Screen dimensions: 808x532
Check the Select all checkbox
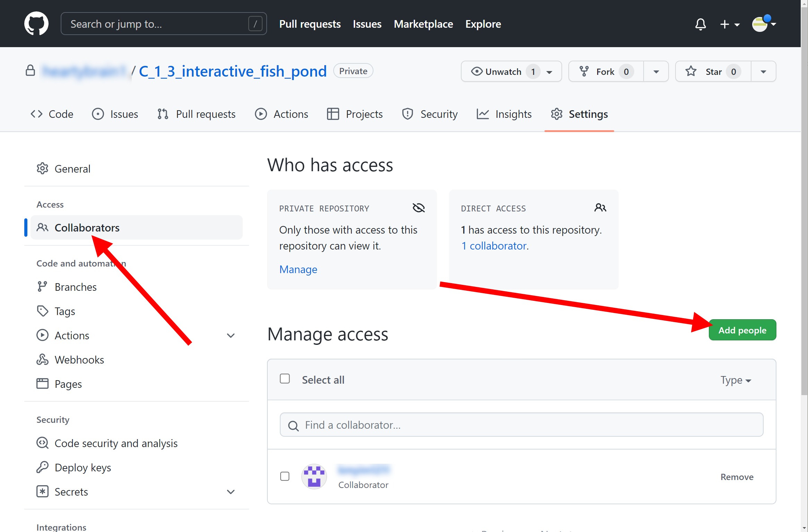point(285,379)
